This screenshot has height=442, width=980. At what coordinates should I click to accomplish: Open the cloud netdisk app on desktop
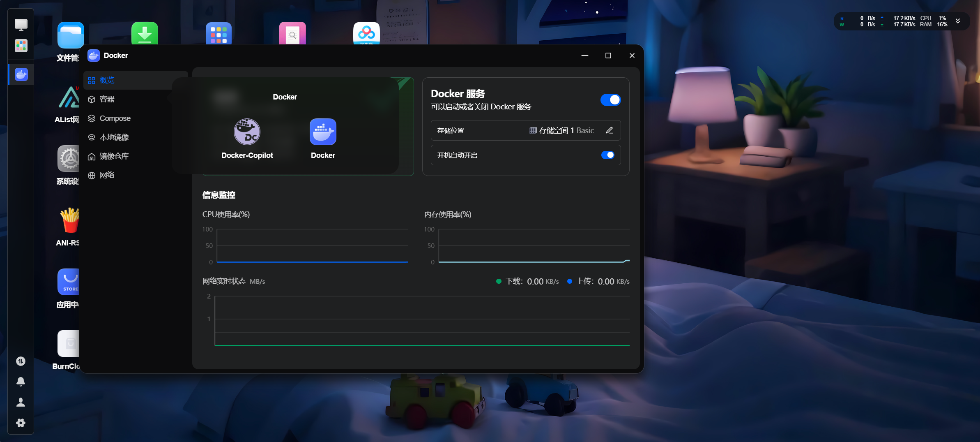pyautogui.click(x=366, y=33)
